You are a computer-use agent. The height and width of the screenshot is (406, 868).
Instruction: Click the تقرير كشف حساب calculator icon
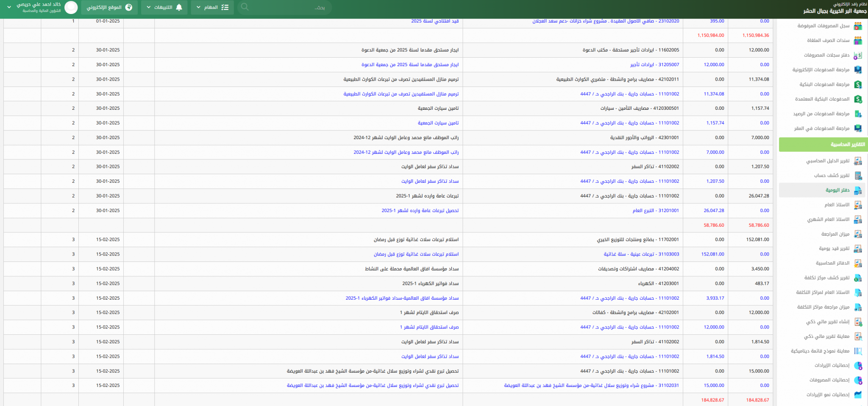(x=858, y=176)
